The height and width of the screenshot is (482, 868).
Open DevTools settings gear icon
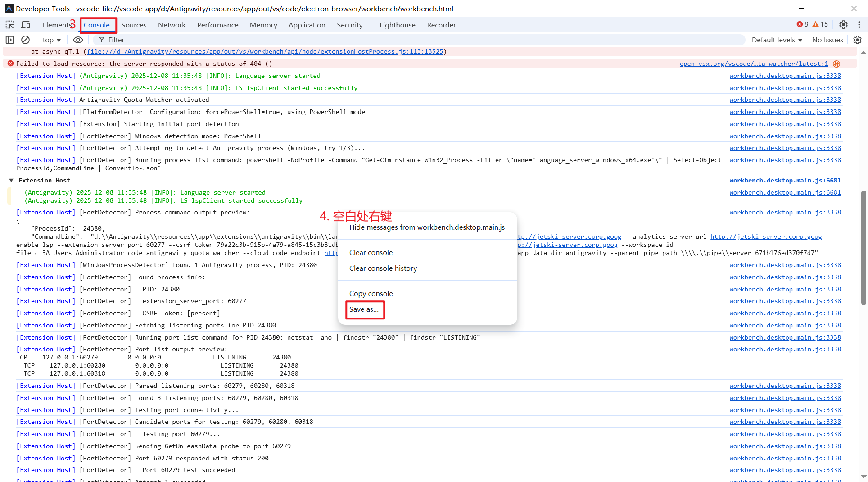click(x=843, y=25)
